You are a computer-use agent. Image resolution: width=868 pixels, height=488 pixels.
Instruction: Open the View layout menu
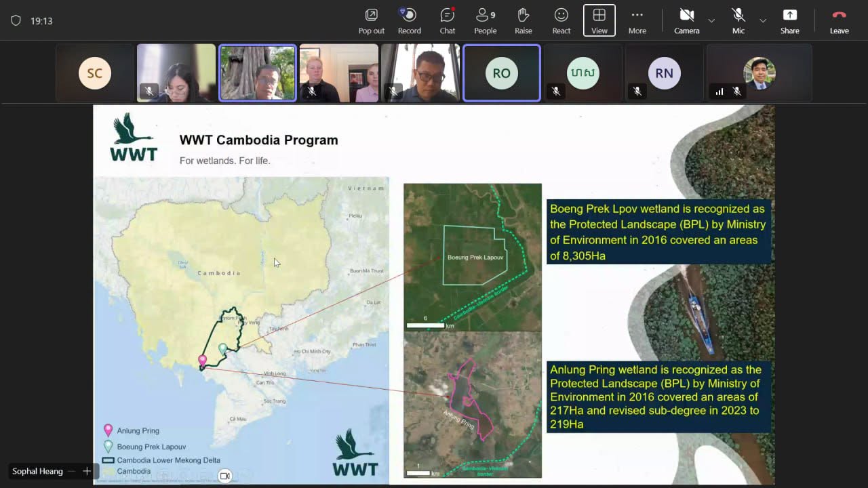click(599, 21)
